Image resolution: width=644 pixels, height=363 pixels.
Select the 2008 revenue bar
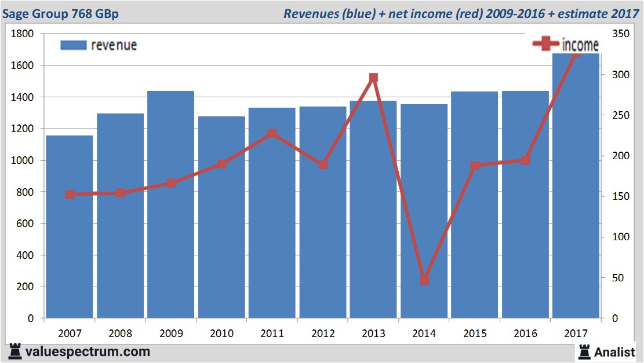click(121, 216)
